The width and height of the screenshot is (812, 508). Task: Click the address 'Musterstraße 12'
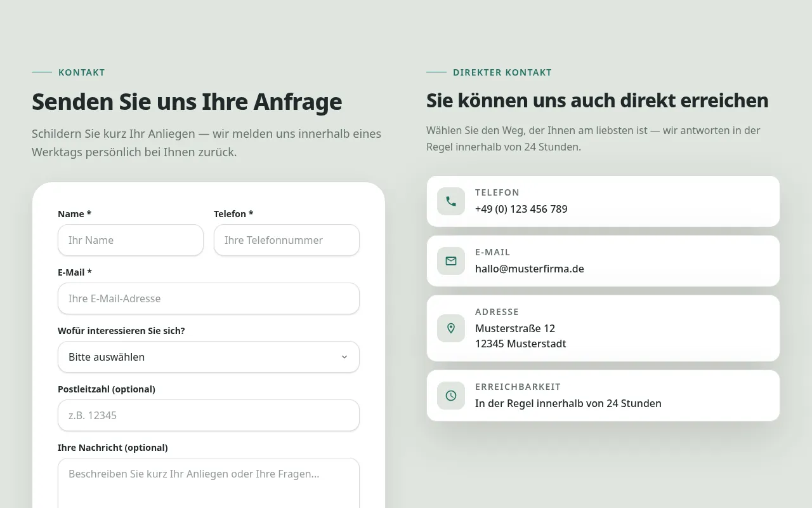(515, 328)
